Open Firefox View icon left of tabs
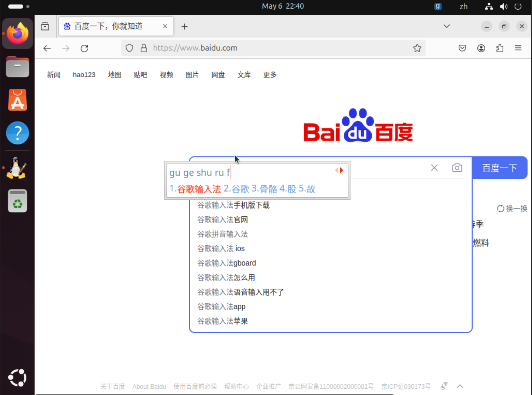 click(x=45, y=26)
